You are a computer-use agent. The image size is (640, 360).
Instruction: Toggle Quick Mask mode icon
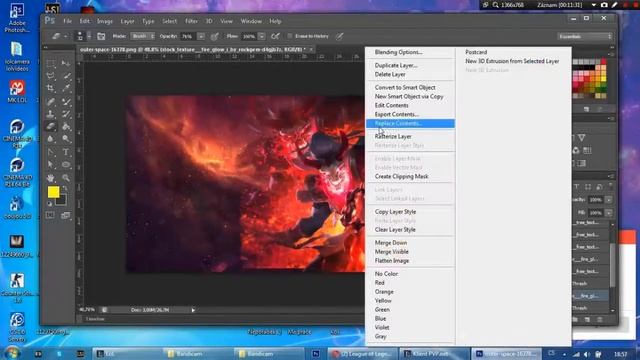click(50, 215)
